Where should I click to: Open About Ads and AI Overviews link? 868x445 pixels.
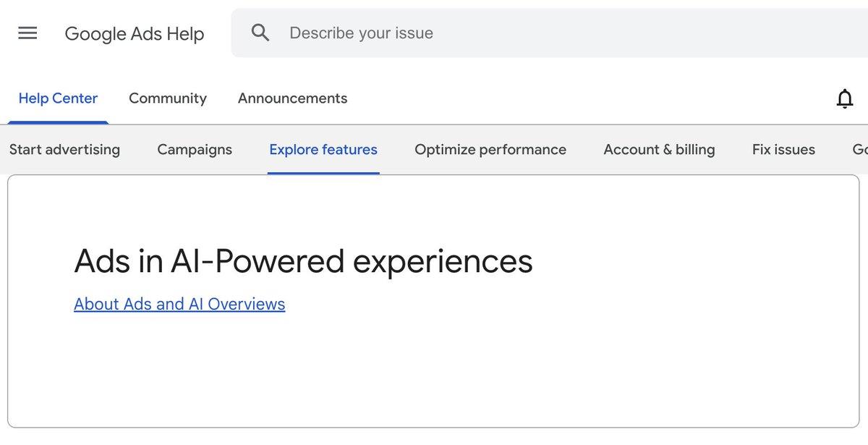click(179, 304)
